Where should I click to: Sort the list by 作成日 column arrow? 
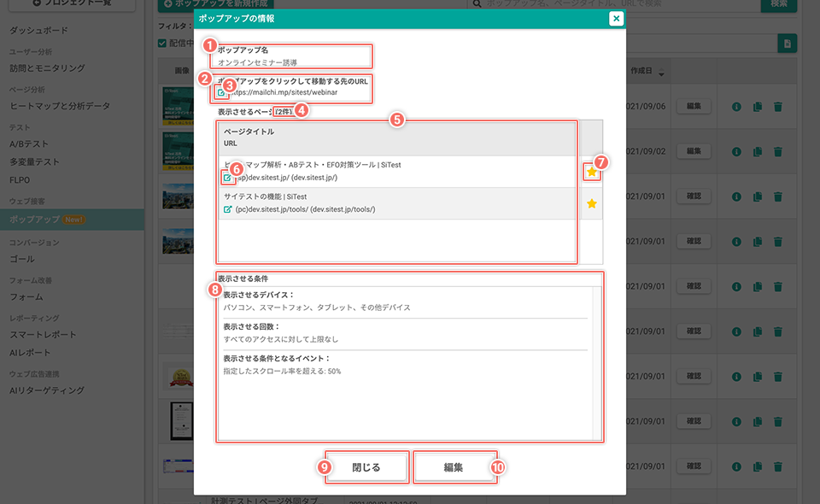click(x=661, y=72)
